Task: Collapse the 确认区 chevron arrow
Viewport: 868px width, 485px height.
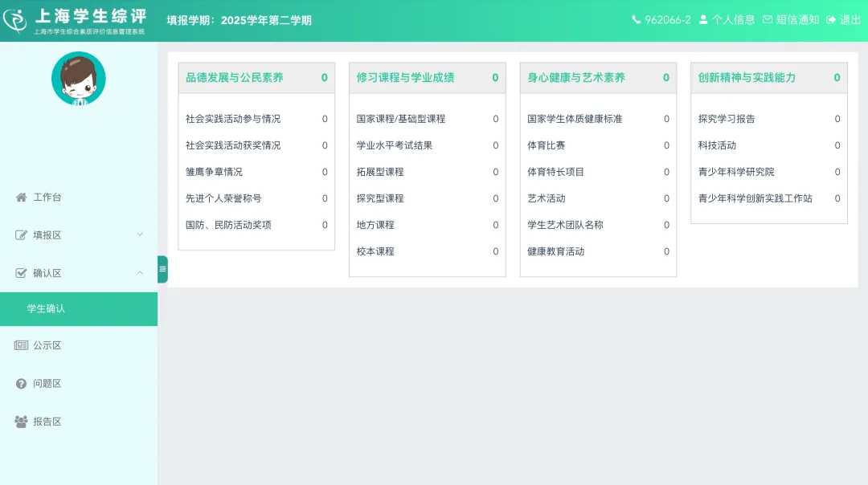Action: (140, 273)
